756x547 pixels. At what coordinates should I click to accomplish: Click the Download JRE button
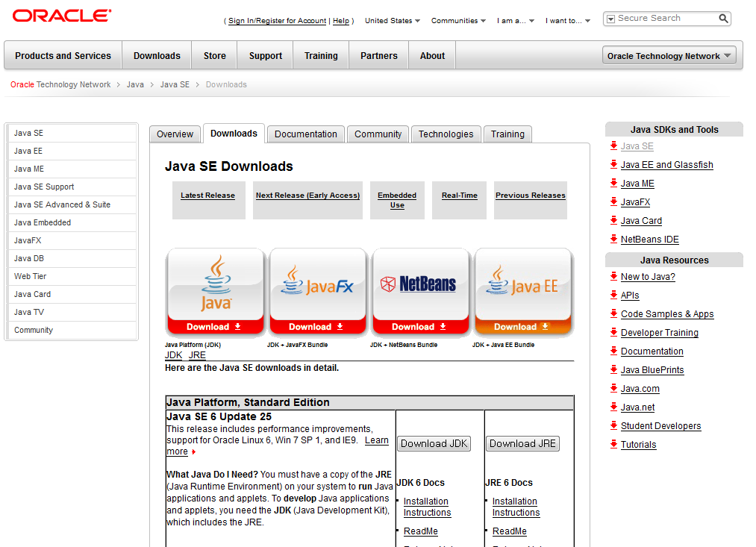tap(522, 443)
